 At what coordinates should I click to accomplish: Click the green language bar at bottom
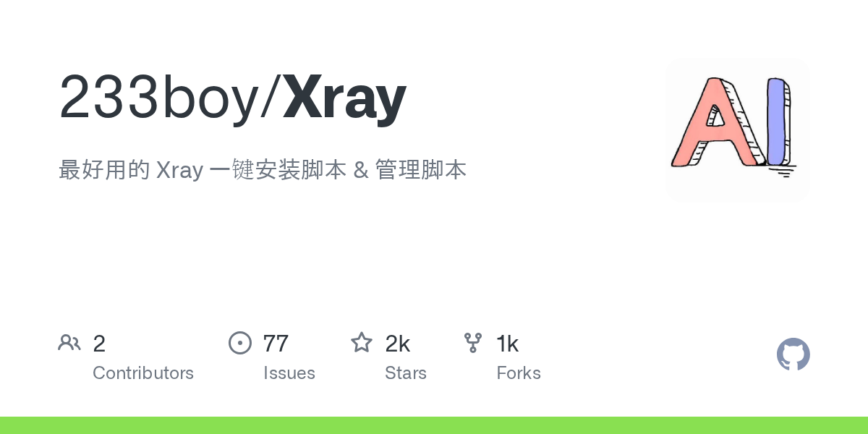click(x=434, y=425)
